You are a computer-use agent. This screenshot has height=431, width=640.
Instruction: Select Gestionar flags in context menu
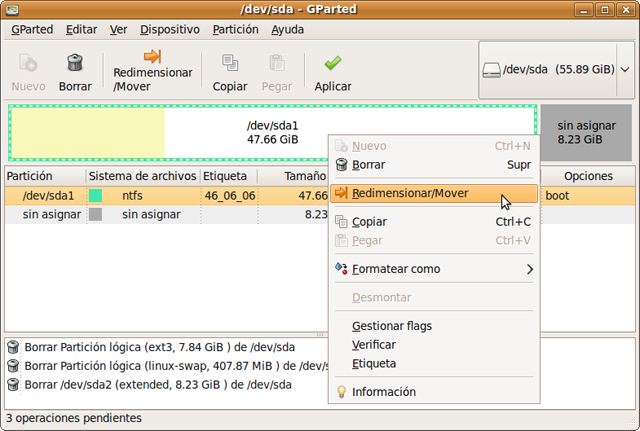(392, 326)
